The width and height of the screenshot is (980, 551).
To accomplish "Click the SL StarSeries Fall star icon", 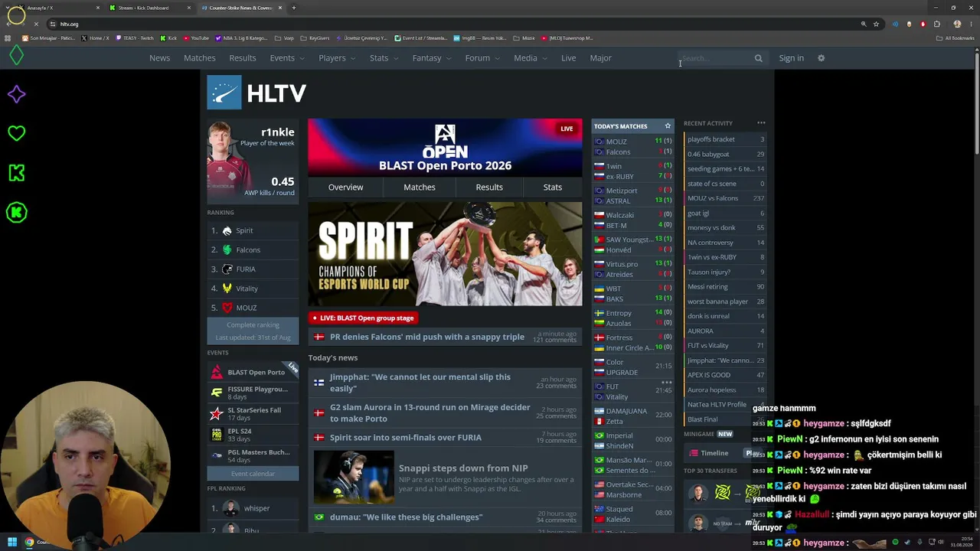I will 217,414.
